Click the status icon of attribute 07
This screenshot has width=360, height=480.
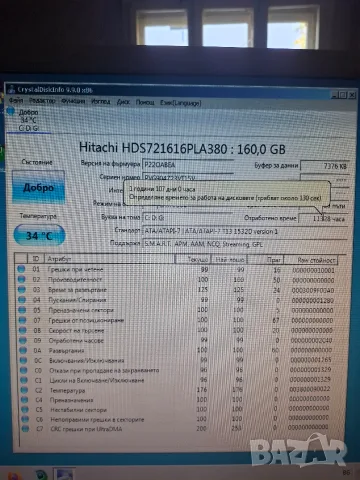(x=23, y=320)
